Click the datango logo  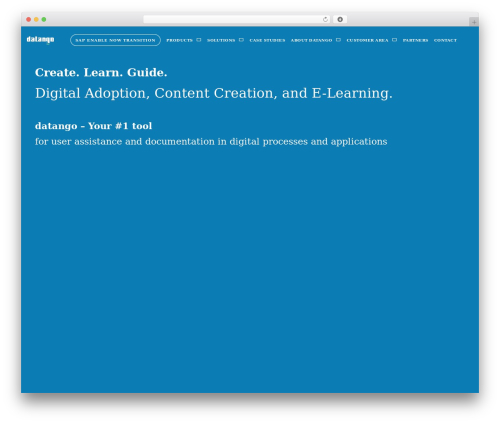point(40,40)
